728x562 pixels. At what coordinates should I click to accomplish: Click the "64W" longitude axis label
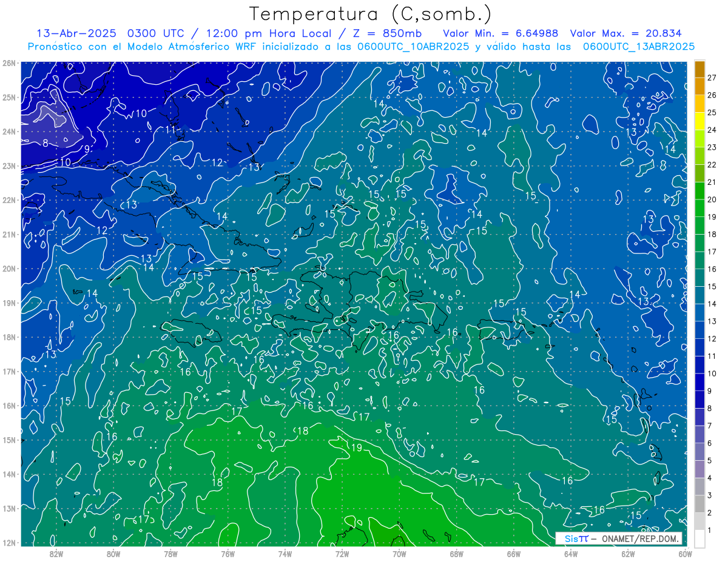pos(570,554)
